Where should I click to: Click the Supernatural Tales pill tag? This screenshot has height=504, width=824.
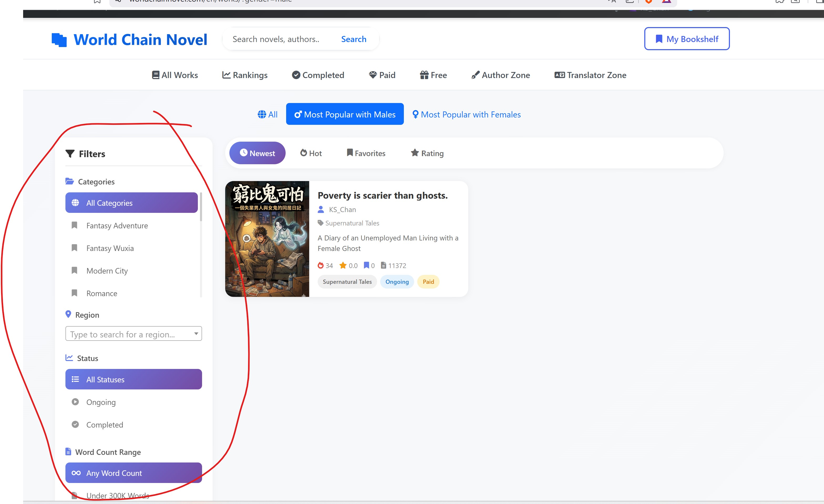click(x=347, y=282)
